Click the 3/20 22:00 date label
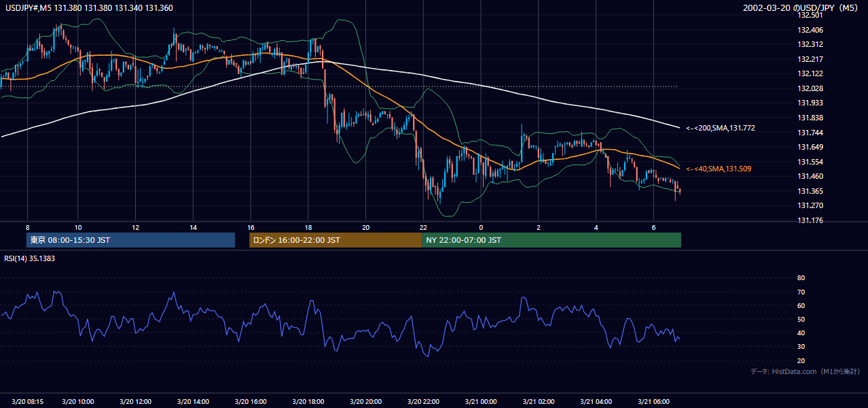The height and width of the screenshot is (408, 868). [x=423, y=401]
